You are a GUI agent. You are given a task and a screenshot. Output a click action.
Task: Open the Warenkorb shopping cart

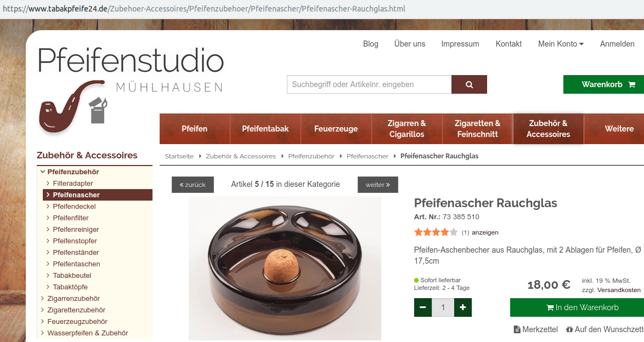click(604, 84)
